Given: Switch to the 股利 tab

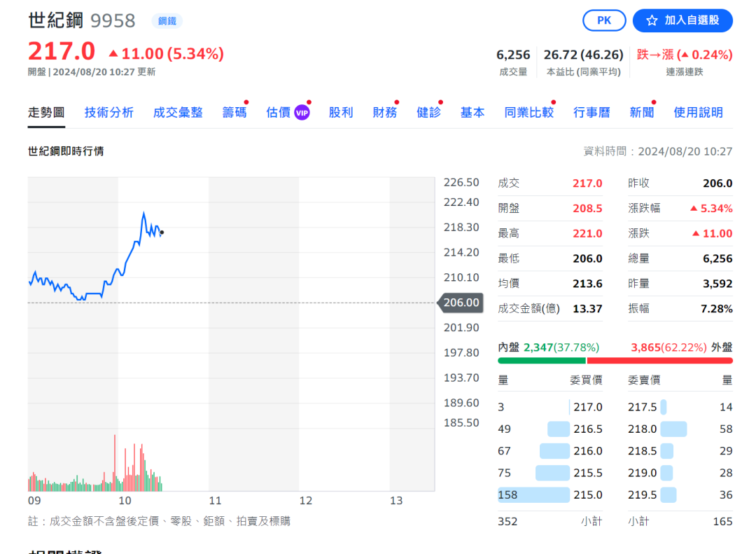Looking at the screenshot, I should [x=341, y=113].
